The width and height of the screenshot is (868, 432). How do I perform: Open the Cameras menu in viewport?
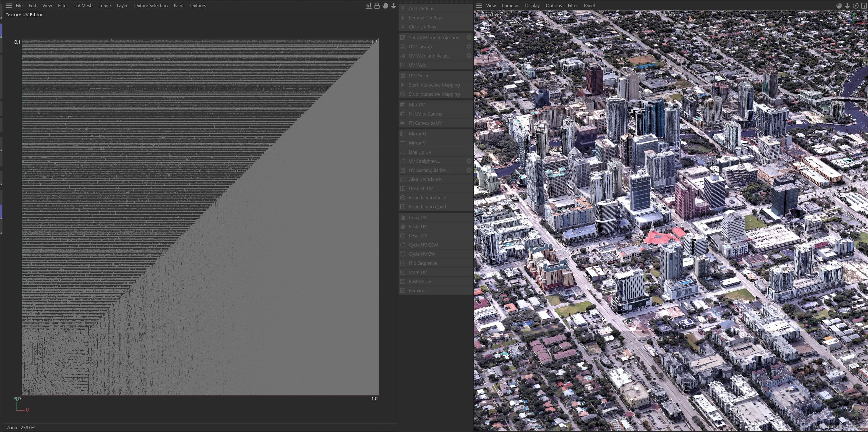tap(510, 5)
